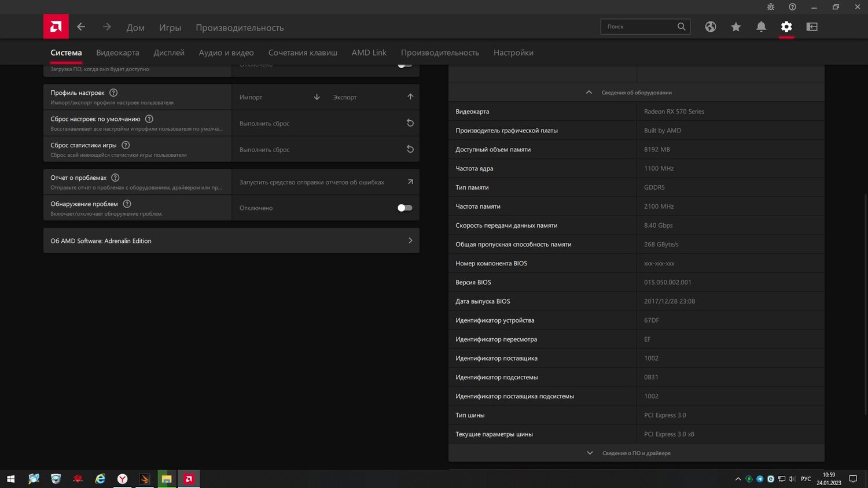Click the AMD logo home button
Viewport: 868px width, 488px height.
coord(56,27)
